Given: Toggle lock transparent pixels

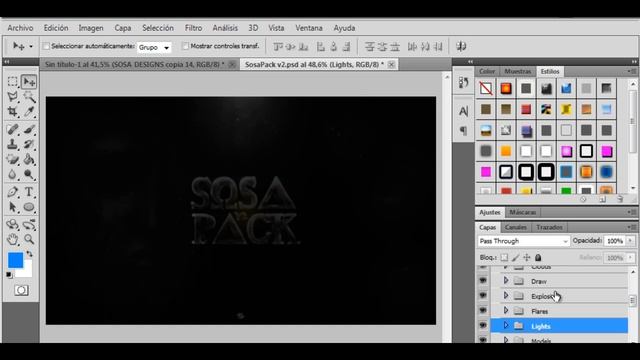Looking at the screenshot, I should (504, 258).
